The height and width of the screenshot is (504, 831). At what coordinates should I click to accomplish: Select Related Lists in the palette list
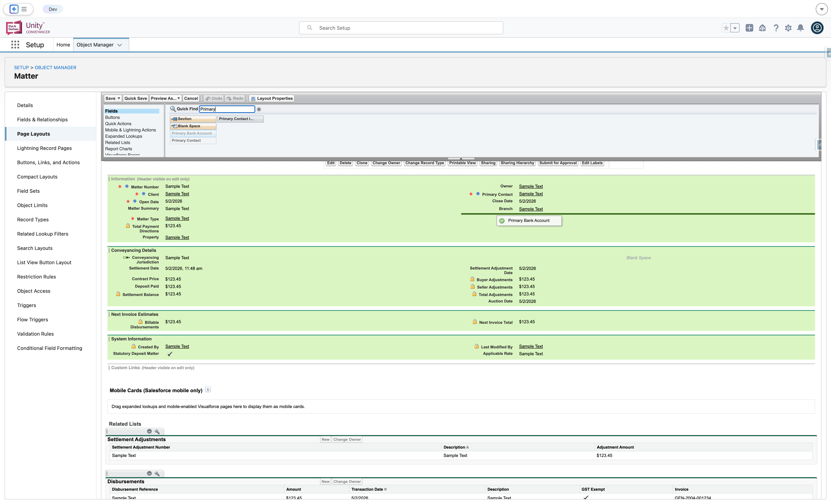(117, 143)
